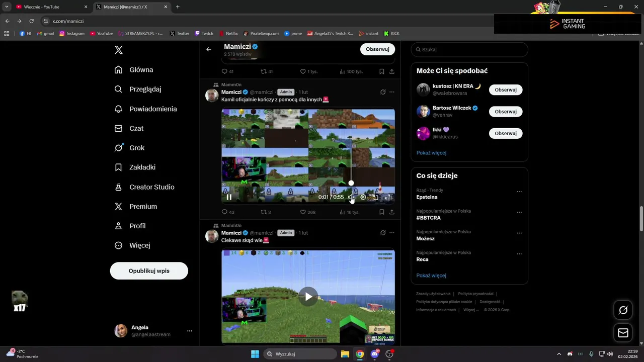Open options for Możesz trend

coord(519,233)
